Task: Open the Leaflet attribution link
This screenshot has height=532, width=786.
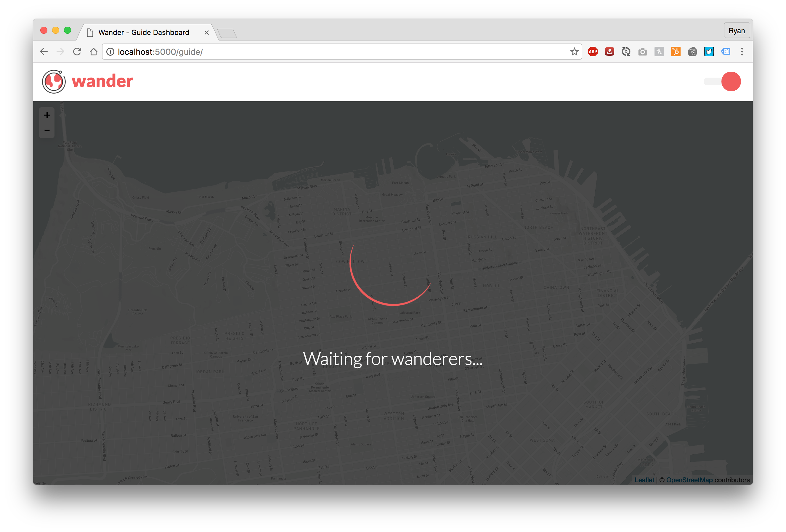Action: click(644, 480)
